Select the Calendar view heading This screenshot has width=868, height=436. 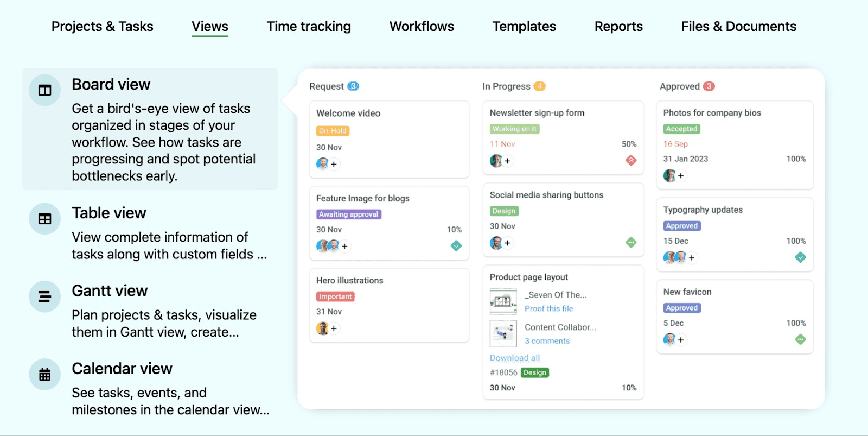(122, 368)
